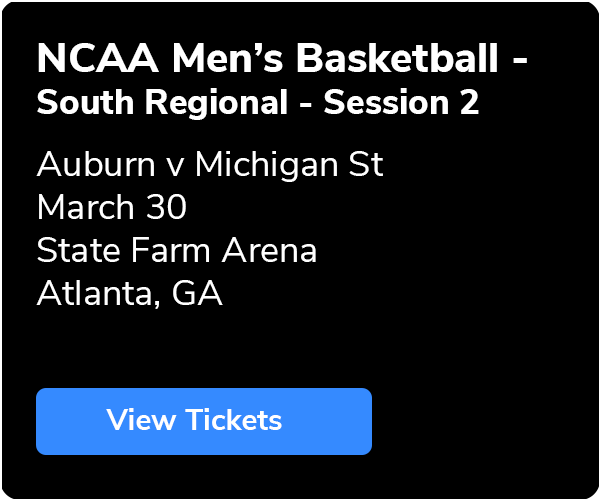
Task: Click the word Men's in the title
Action: (x=228, y=59)
